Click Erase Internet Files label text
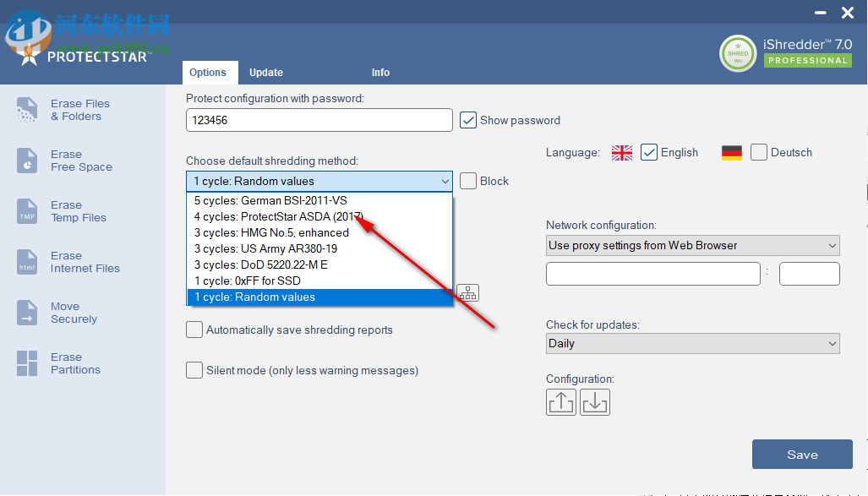868x496 pixels. pos(85,262)
